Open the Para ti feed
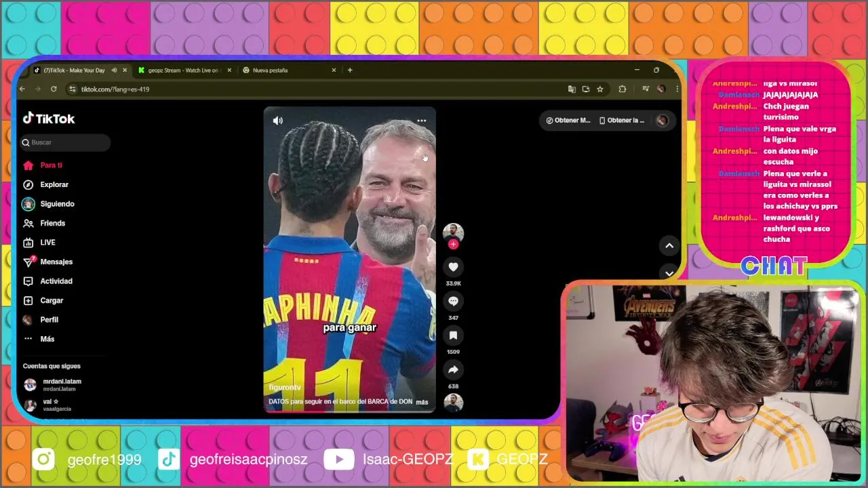The height and width of the screenshot is (488, 868). click(x=51, y=165)
